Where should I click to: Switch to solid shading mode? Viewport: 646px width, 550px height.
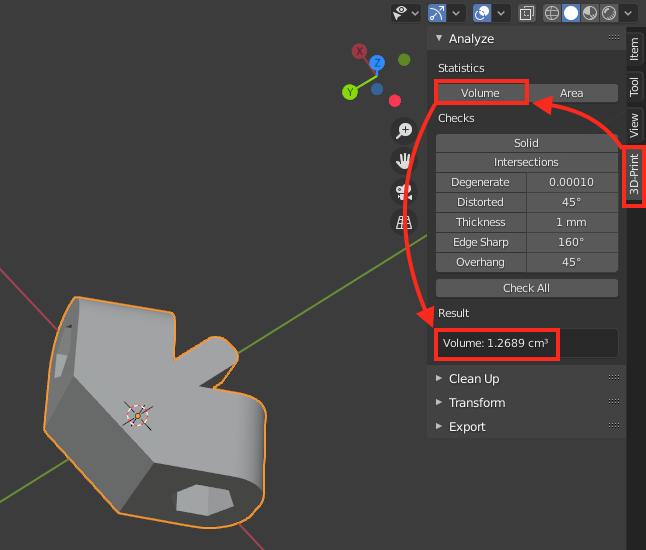(x=571, y=13)
